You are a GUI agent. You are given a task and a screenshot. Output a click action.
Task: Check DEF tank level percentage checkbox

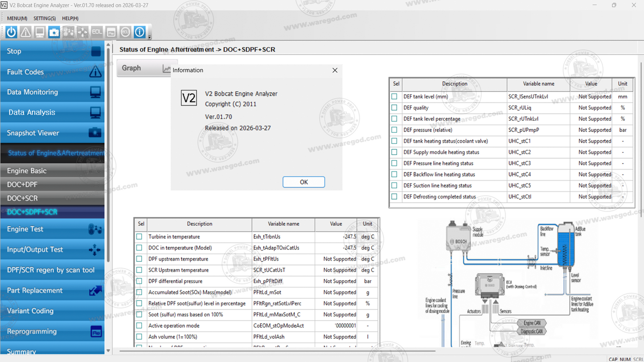[x=394, y=119]
